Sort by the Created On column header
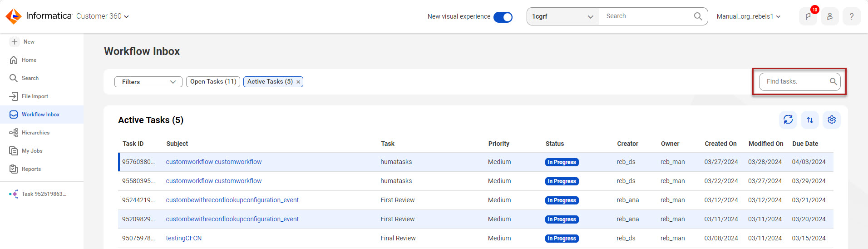The width and height of the screenshot is (868, 249). tap(720, 144)
